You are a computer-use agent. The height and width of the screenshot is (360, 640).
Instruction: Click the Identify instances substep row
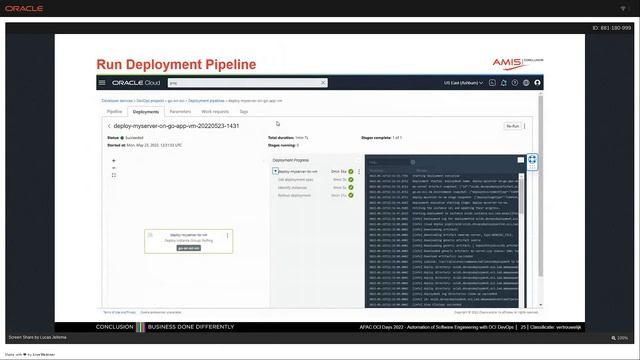(x=316, y=188)
